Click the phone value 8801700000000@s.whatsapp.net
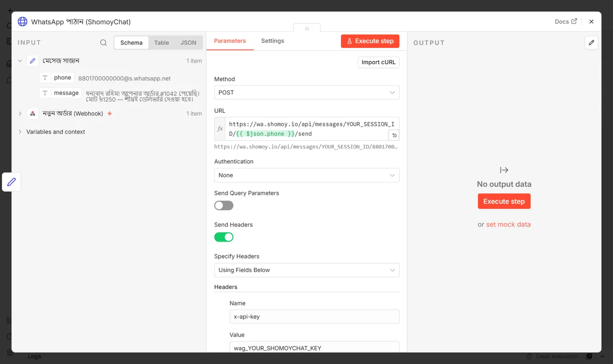This screenshot has width=613, height=364. [125, 79]
